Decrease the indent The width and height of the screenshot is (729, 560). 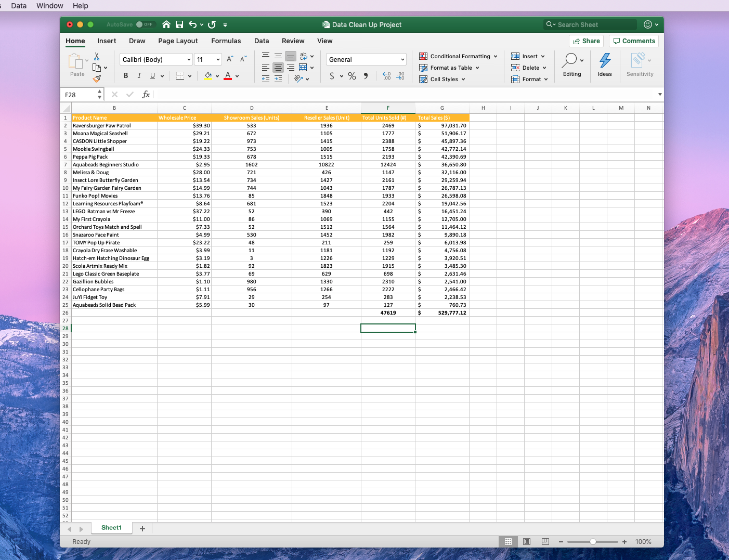click(x=266, y=79)
